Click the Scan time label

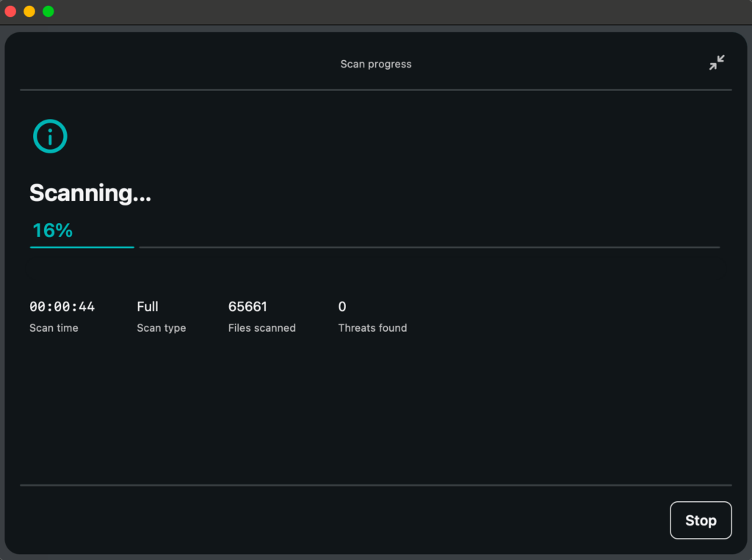tap(54, 328)
